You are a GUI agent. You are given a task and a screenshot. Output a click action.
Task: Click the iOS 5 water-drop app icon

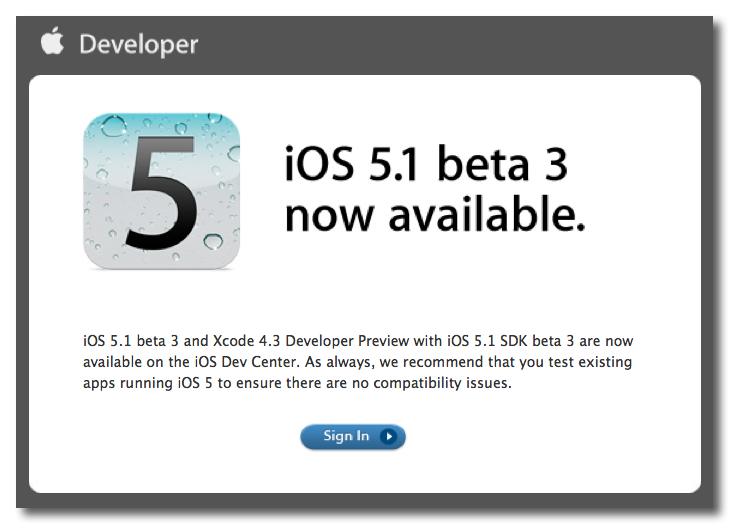[x=161, y=191]
